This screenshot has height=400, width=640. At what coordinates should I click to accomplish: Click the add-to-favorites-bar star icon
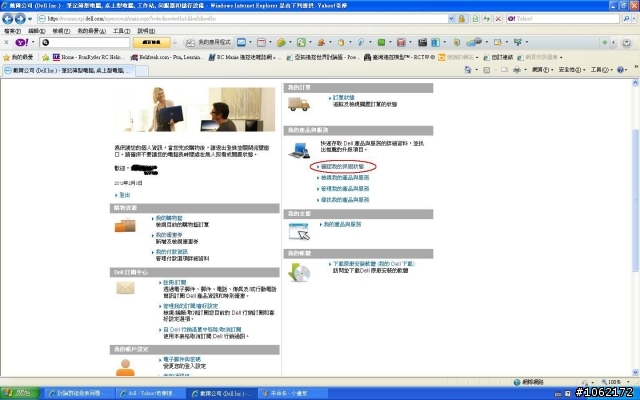(45, 57)
